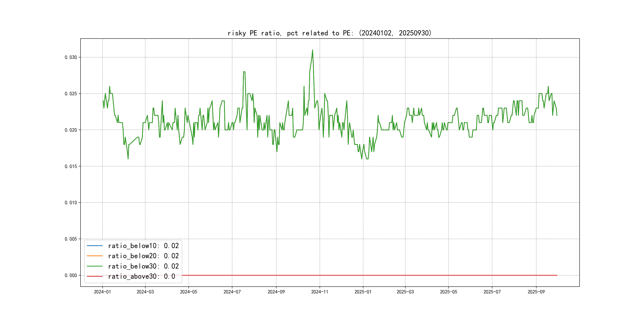Click the green ratio_below30 legend line
Image resolution: width=644 pixels, height=322 pixels.
94,266
